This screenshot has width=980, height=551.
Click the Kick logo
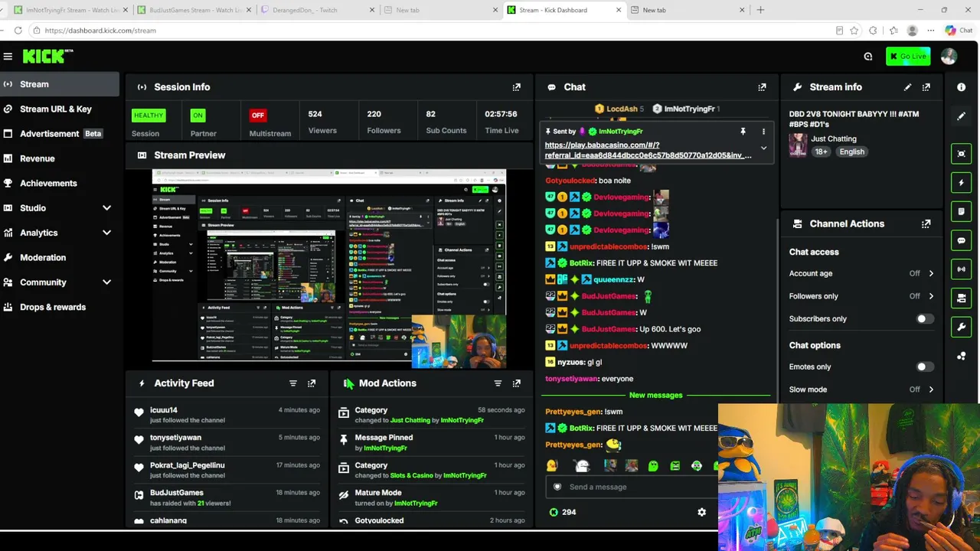coord(47,56)
